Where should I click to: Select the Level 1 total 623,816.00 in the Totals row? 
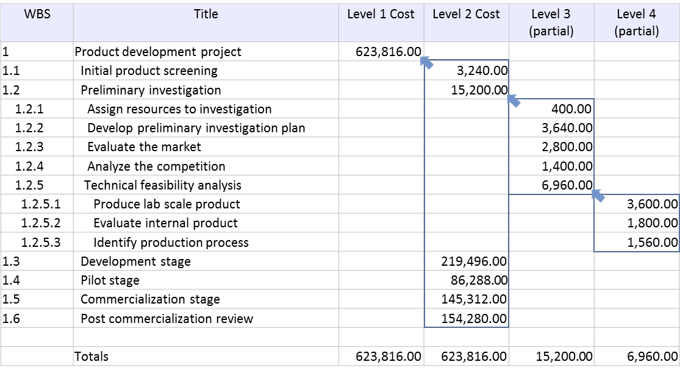click(381, 357)
